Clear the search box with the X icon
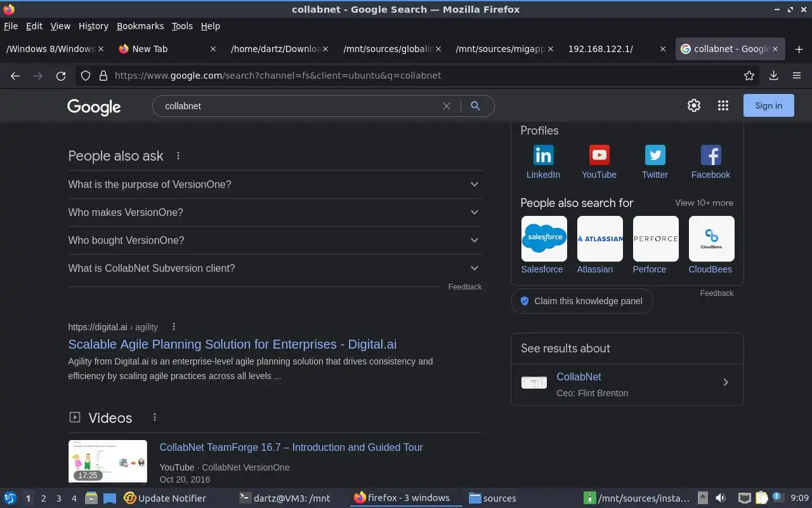Screen dimensions: 812x508 coord(447,106)
